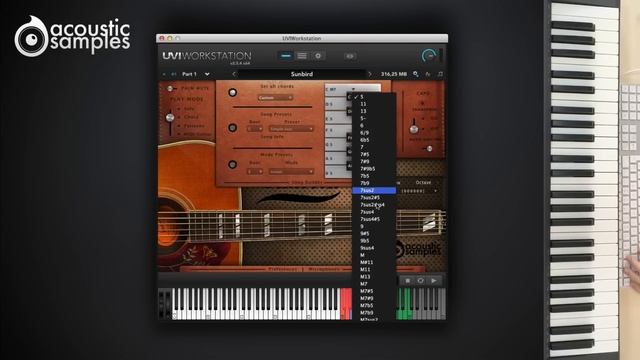This screenshot has width=640, height=360.
Task: Click the Sunbird preset name field
Action: [x=302, y=74]
